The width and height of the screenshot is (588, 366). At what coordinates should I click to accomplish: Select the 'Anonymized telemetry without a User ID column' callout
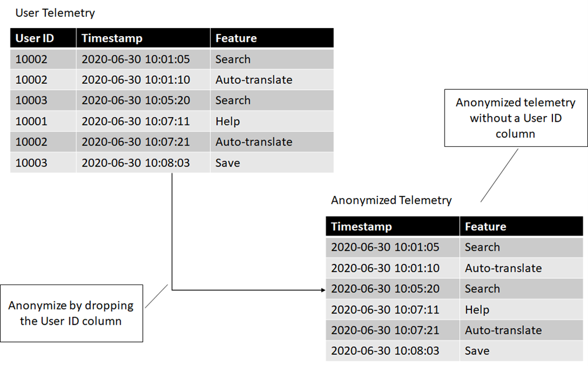[x=516, y=118]
